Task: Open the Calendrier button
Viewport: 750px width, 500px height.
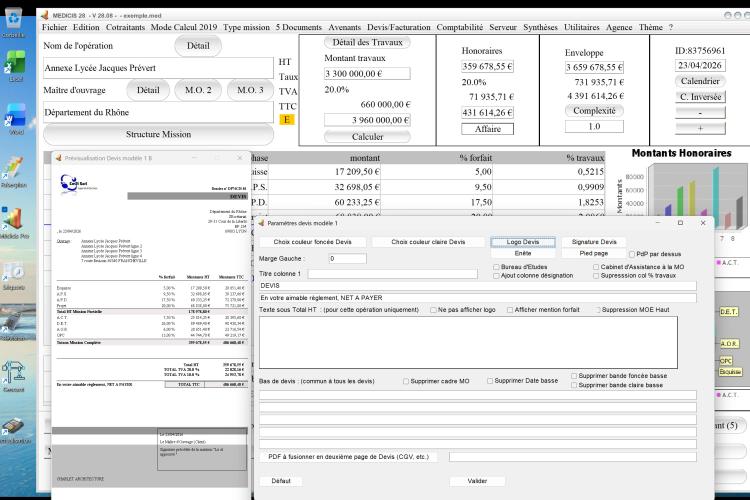Action: tap(700, 81)
